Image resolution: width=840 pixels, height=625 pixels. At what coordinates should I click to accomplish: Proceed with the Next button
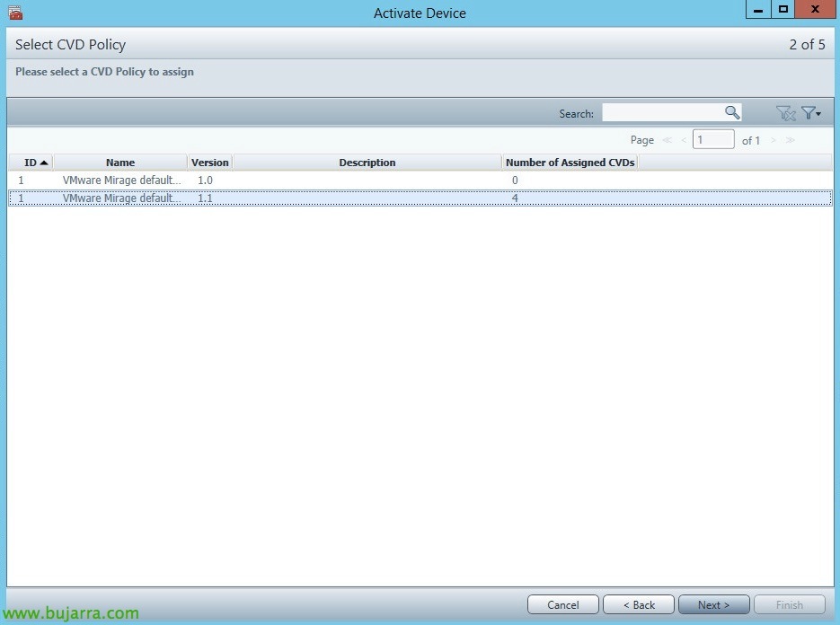(x=713, y=604)
